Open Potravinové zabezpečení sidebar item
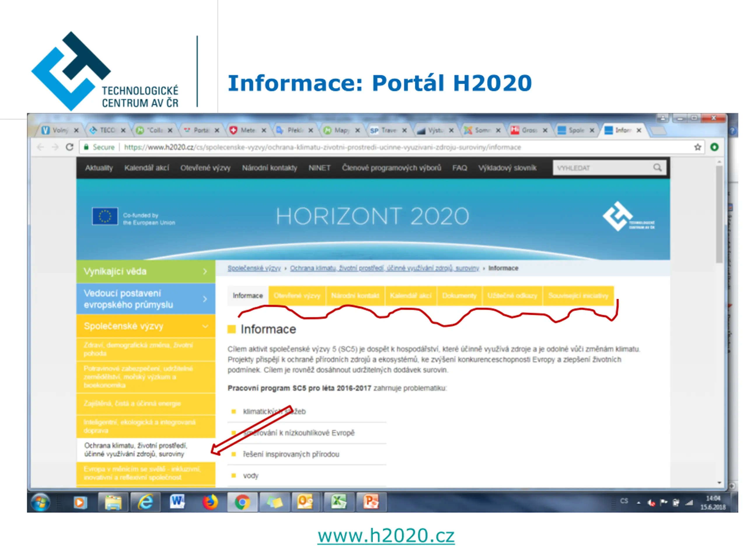Screen dimensions: 747x560 click(146, 377)
